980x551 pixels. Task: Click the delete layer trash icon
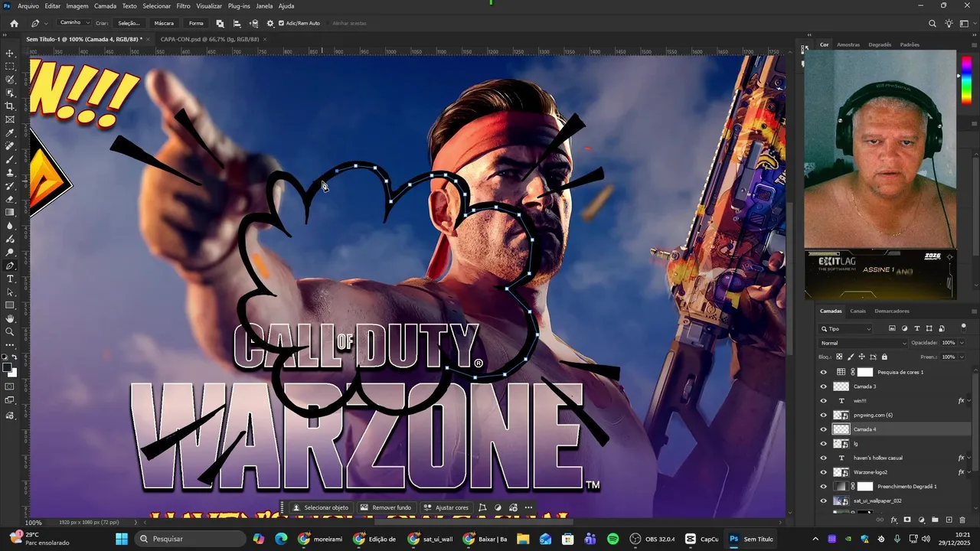click(964, 520)
